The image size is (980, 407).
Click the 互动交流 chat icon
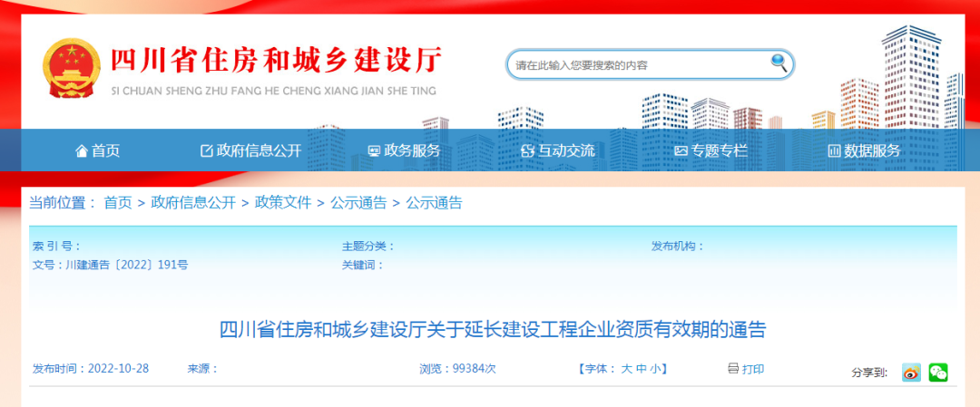click(527, 151)
